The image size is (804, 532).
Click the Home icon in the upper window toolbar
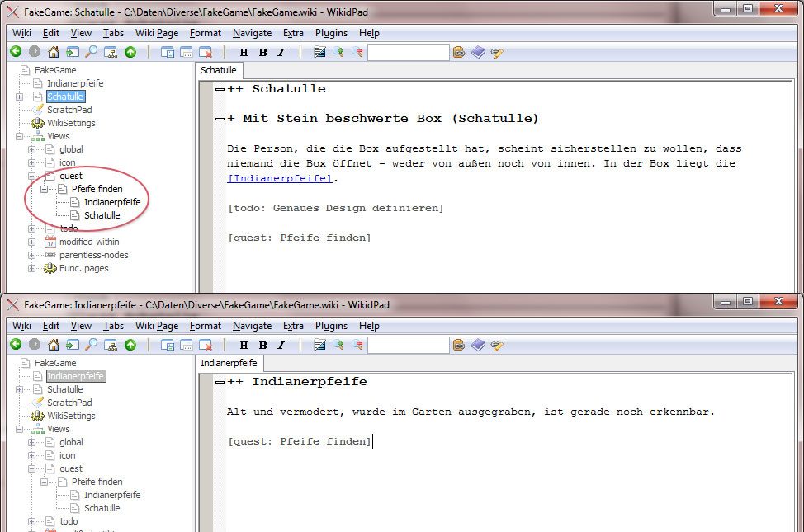pyautogui.click(x=54, y=52)
